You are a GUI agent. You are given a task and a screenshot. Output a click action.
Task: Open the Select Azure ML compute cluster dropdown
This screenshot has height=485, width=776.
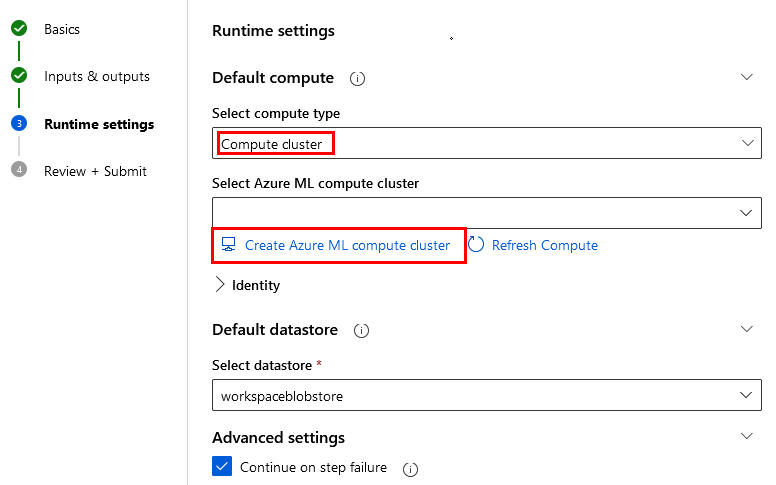coord(487,212)
